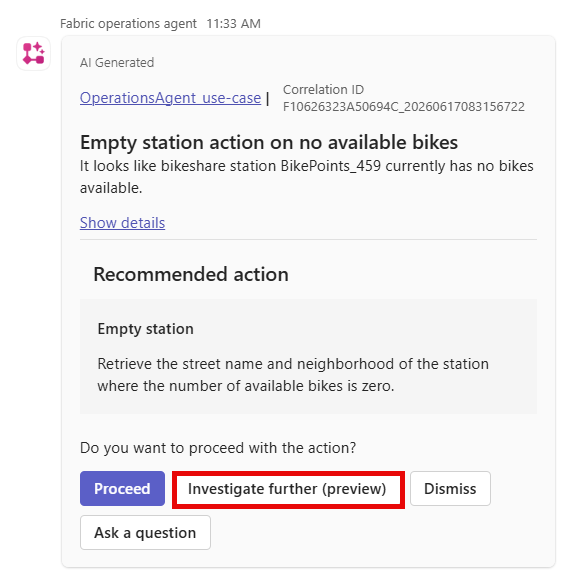Screen dimensions: 575x574
Task: Click the Correlation ID label
Action: [323, 89]
